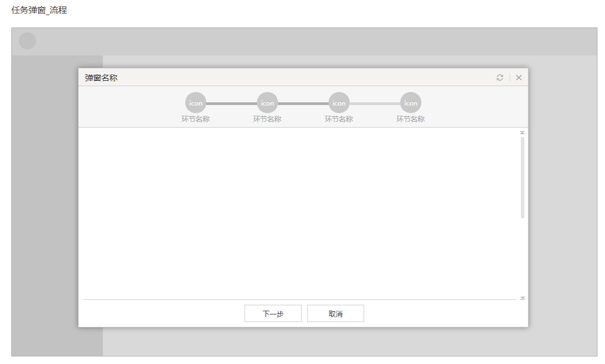Select the second step icon circle

pos(267,102)
